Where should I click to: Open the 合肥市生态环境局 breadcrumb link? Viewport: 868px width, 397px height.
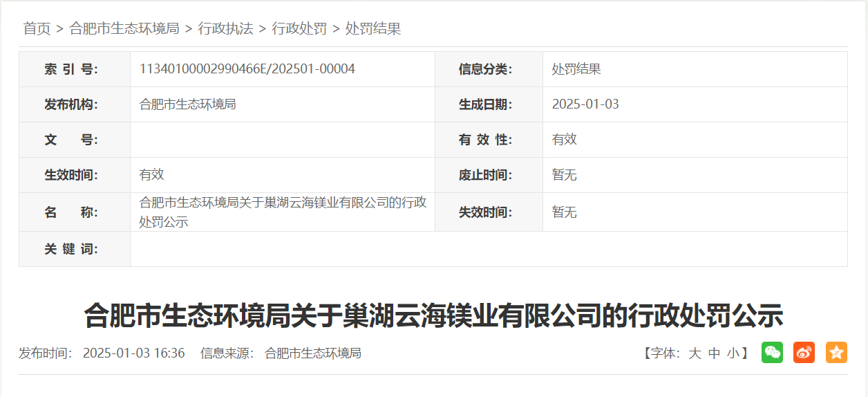[124, 28]
